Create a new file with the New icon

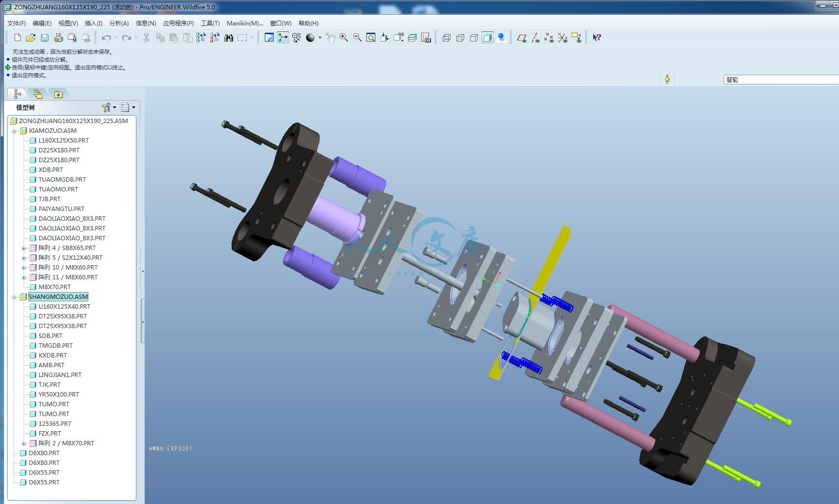click(18, 38)
